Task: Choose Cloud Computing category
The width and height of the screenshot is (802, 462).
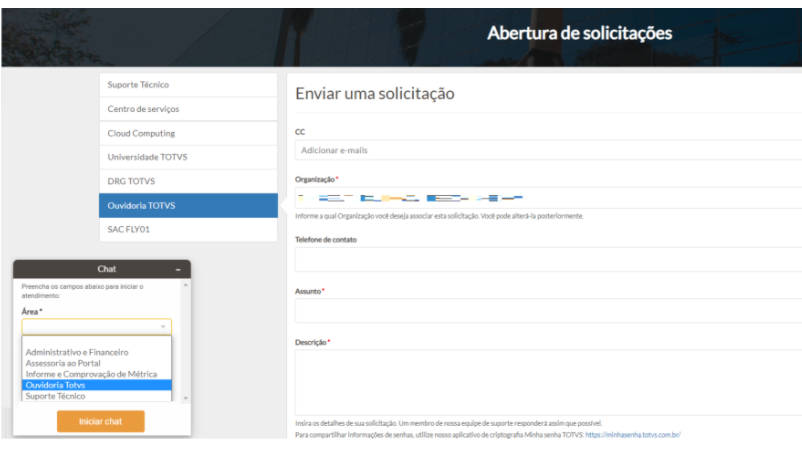Action: tap(188, 133)
